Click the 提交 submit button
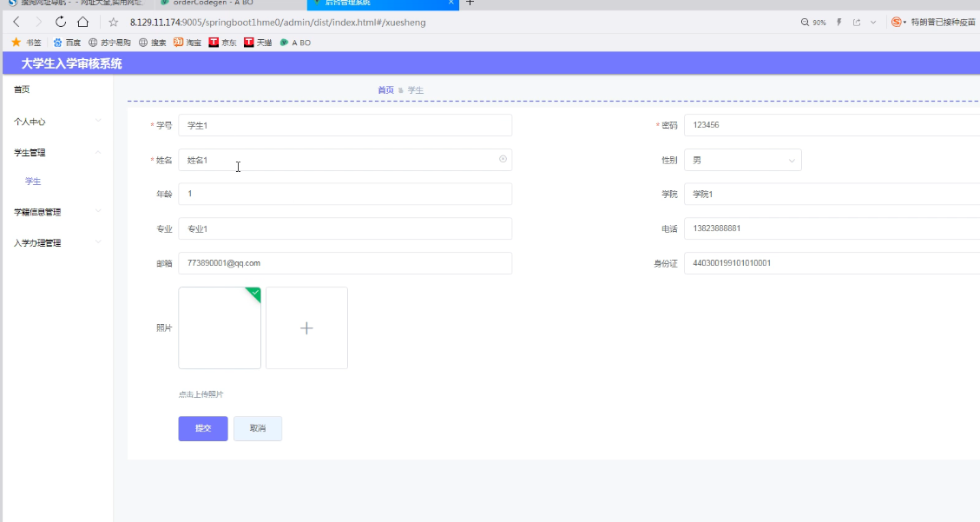The height and width of the screenshot is (522, 980). coord(203,428)
